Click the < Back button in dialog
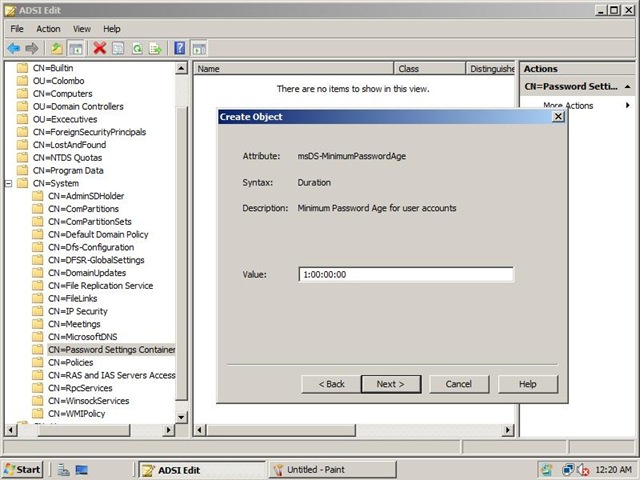Viewport: 640px width, 480px height. coord(331,384)
